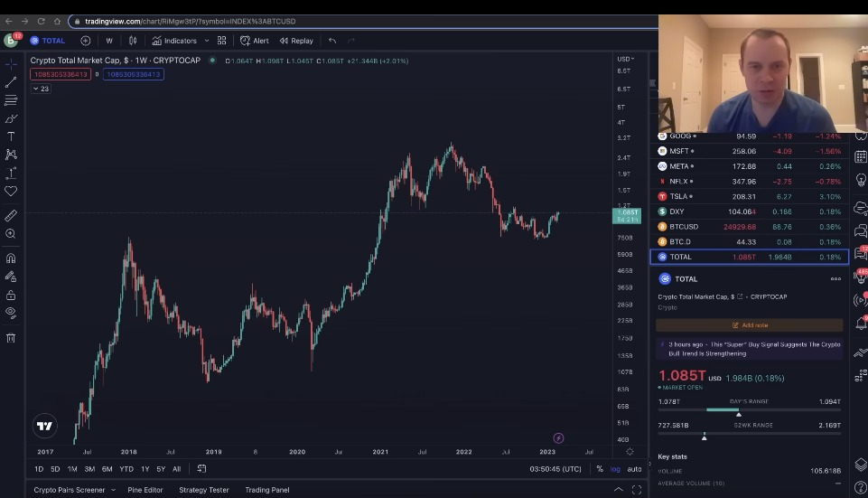Collapse bottom panel with chevron arrow
Screen dimensions: 868x498
pos(619,490)
